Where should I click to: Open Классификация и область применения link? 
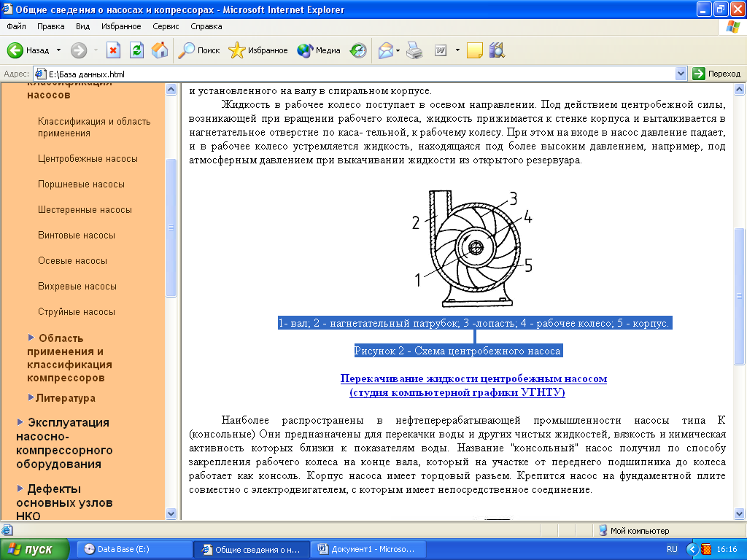(94, 127)
